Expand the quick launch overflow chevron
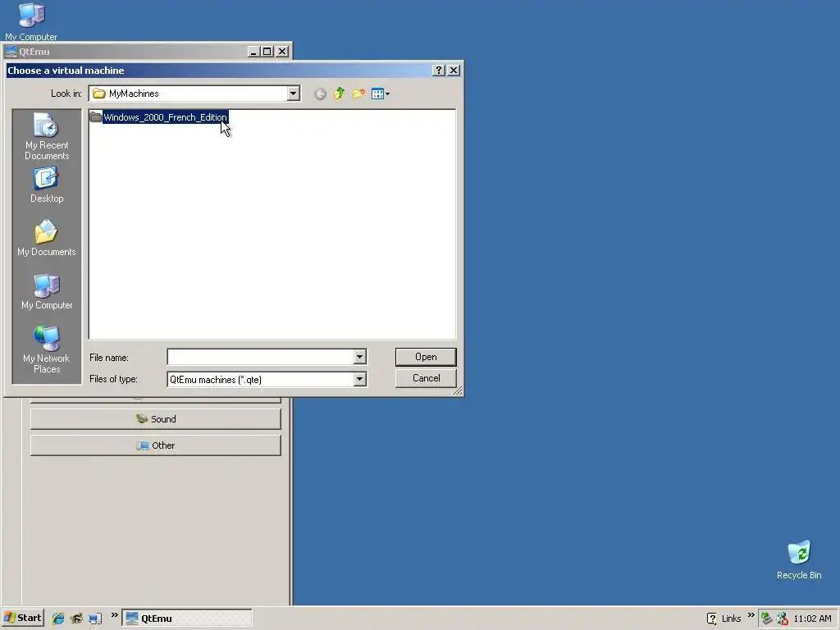 coord(114,615)
